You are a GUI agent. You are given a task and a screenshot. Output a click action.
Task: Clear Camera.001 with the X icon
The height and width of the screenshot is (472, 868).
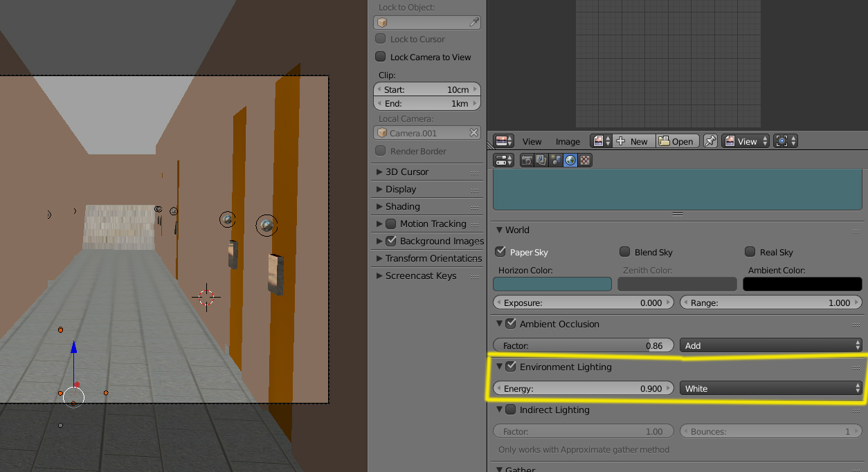tap(474, 133)
